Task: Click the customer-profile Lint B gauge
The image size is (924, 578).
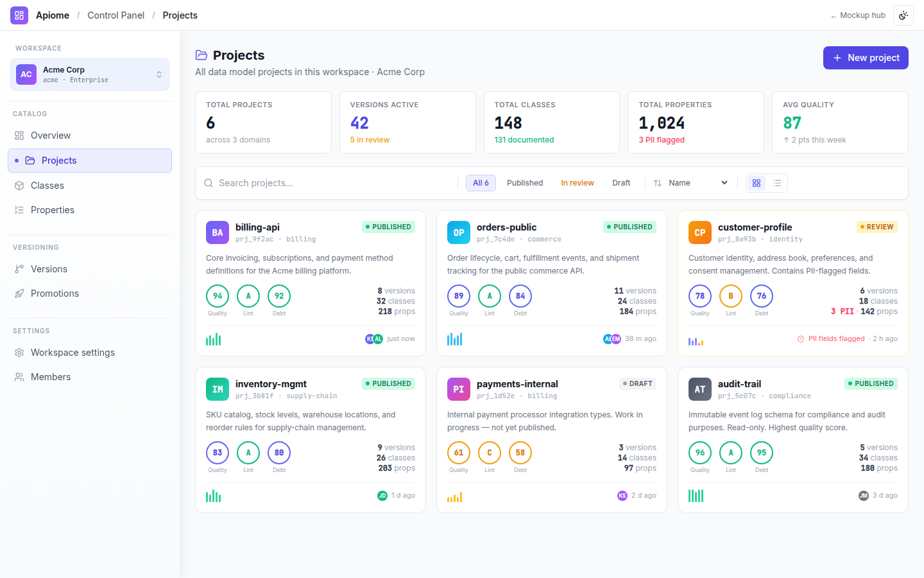Action: 731,296
